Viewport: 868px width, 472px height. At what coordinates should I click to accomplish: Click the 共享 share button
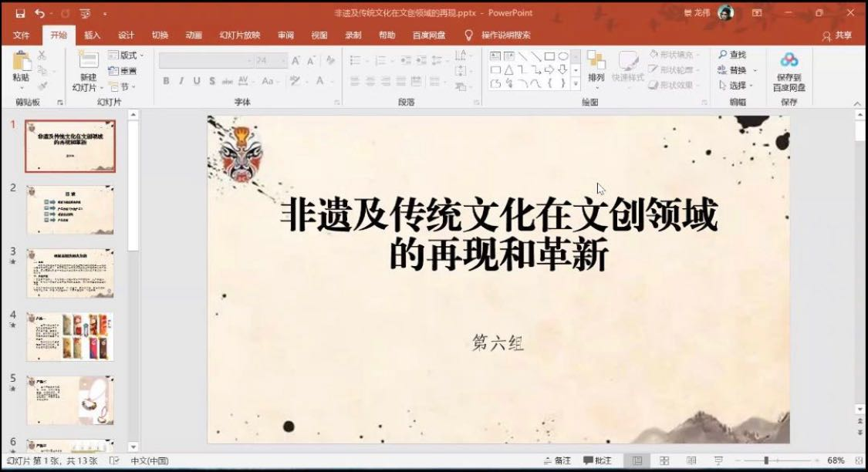(837, 35)
